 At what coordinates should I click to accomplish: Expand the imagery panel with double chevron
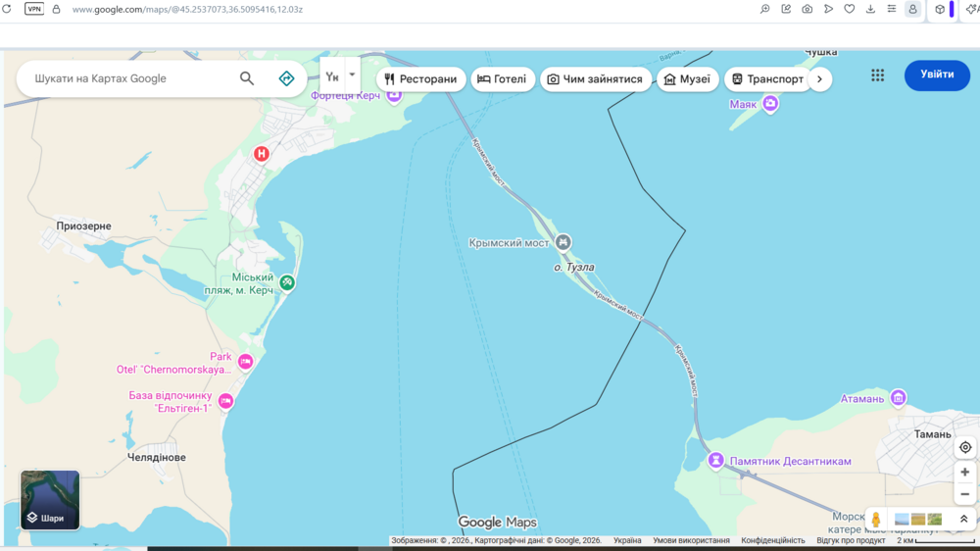(963, 519)
